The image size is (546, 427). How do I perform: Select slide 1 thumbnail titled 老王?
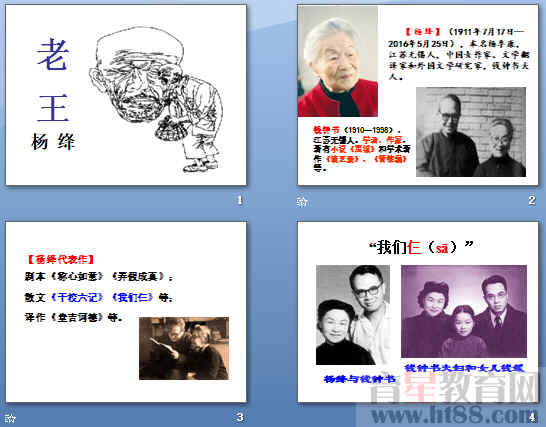pyautogui.click(x=126, y=95)
